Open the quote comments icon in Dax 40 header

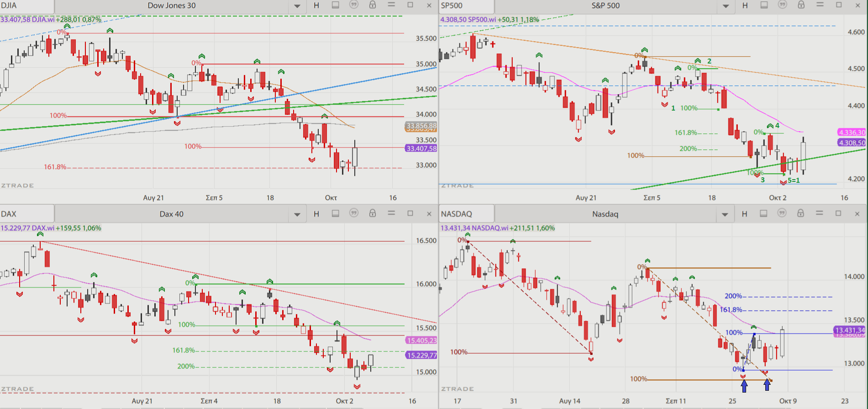pyautogui.click(x=354, y=213)
